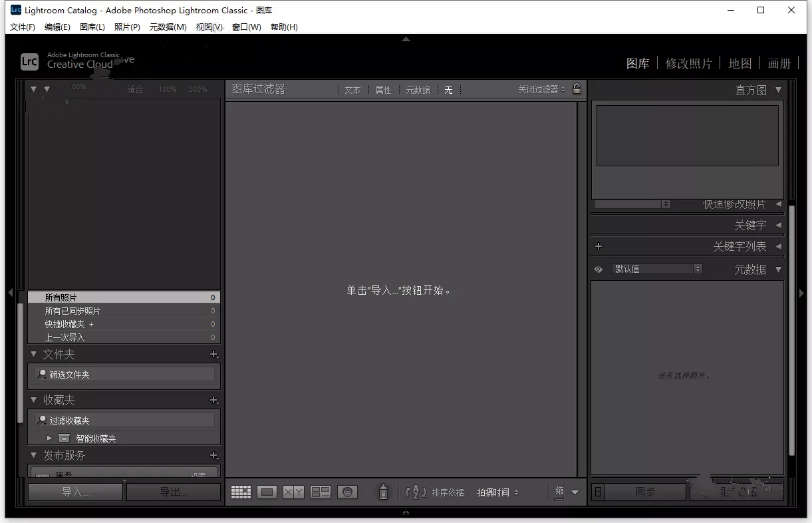Viewport: 812px width, 523px height.
Task: Open Compare view (XY icon)
Action: 293,492
